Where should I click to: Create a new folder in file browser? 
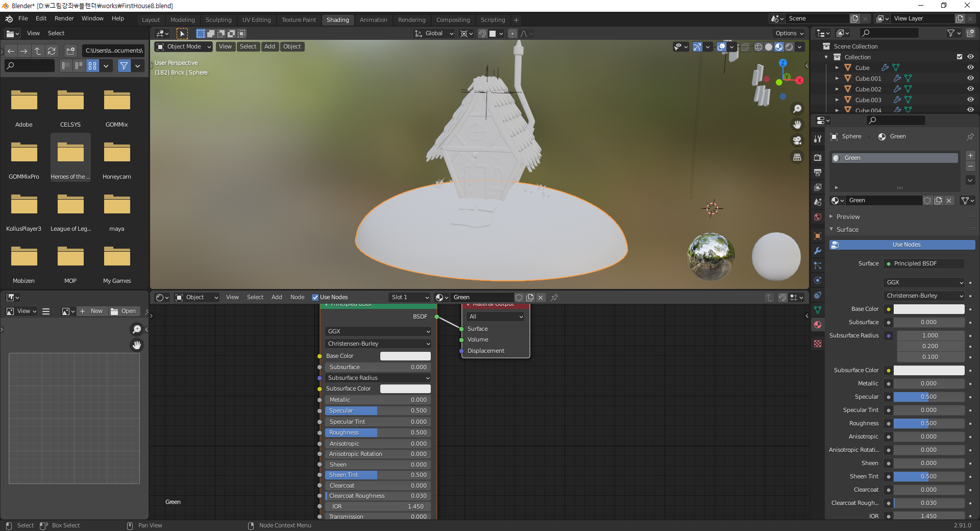[70, 51]
